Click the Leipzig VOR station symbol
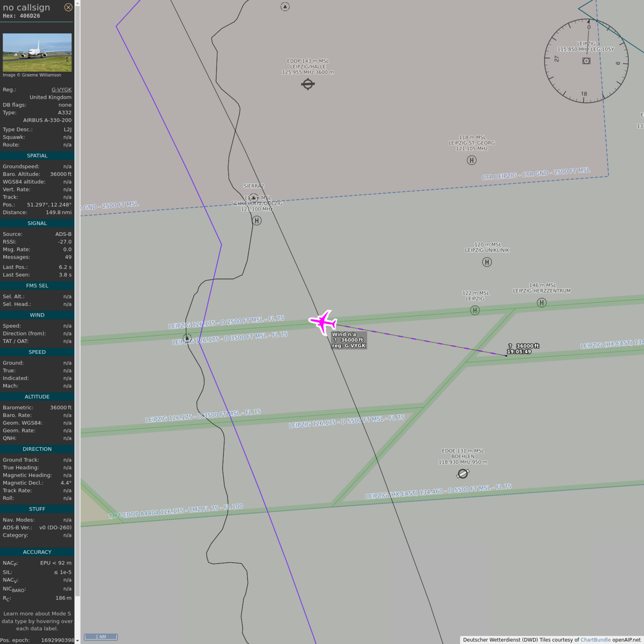Image resolution: width=644 pixels, height=644 pixels. [x=586, y=61]
